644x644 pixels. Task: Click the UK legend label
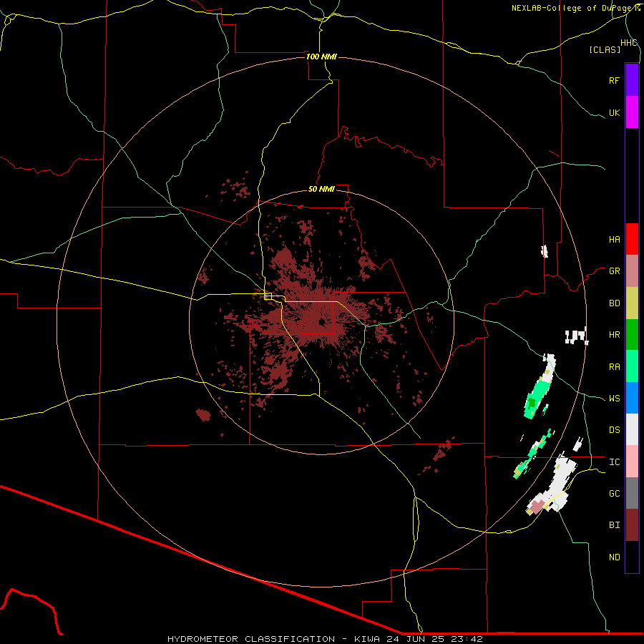(614, 112)
